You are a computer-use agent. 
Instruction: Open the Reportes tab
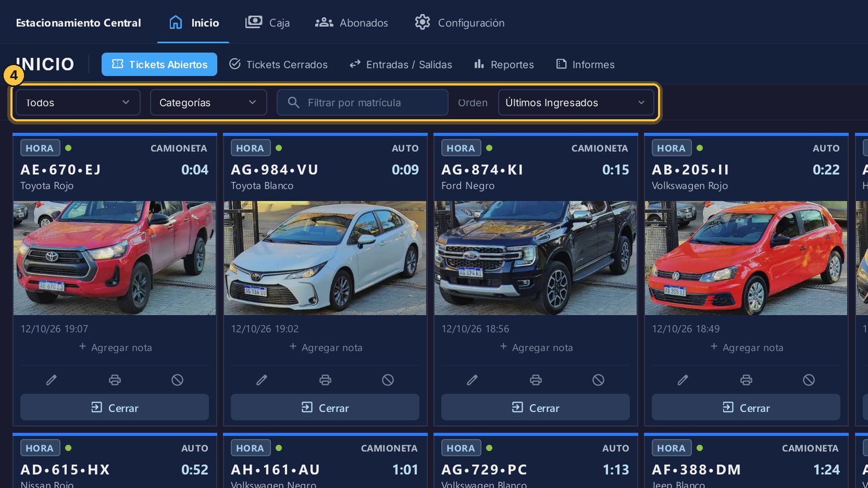pos(504,65)
